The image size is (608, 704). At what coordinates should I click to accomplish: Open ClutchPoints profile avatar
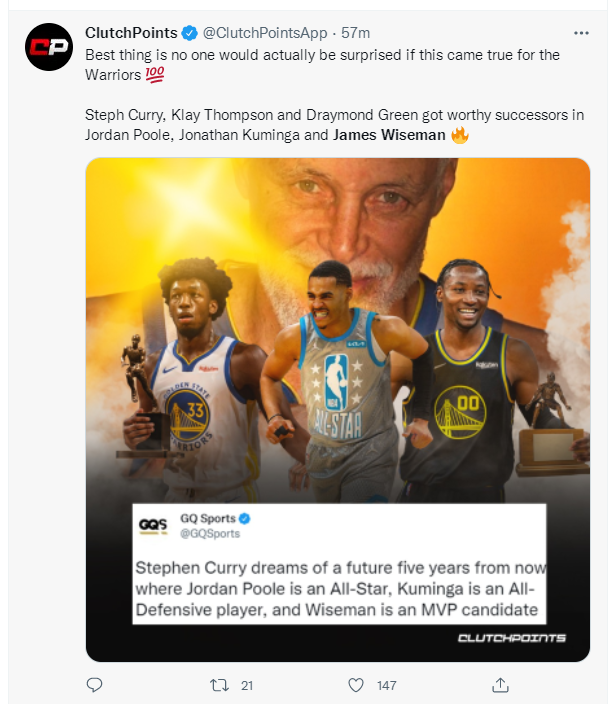49,47
